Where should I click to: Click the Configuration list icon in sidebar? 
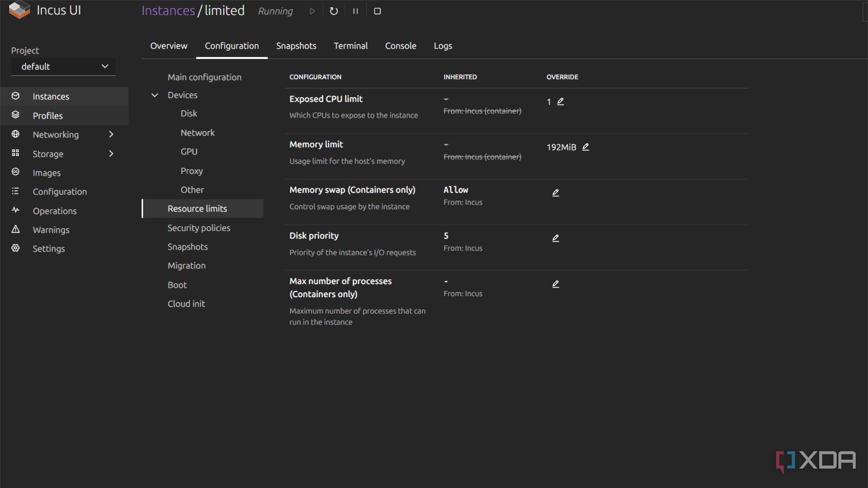15,191
